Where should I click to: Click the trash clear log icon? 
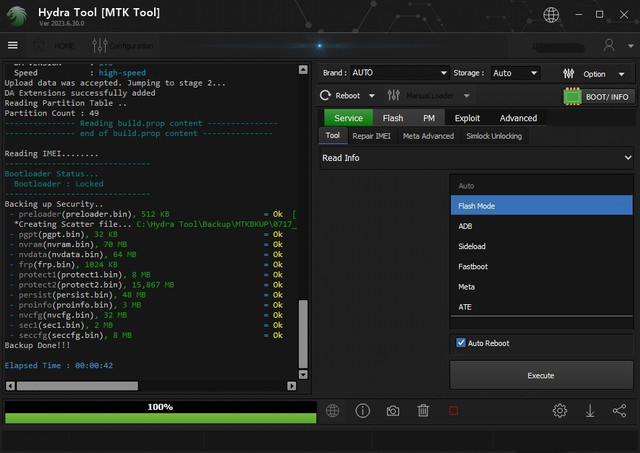(x=423, y=410)
